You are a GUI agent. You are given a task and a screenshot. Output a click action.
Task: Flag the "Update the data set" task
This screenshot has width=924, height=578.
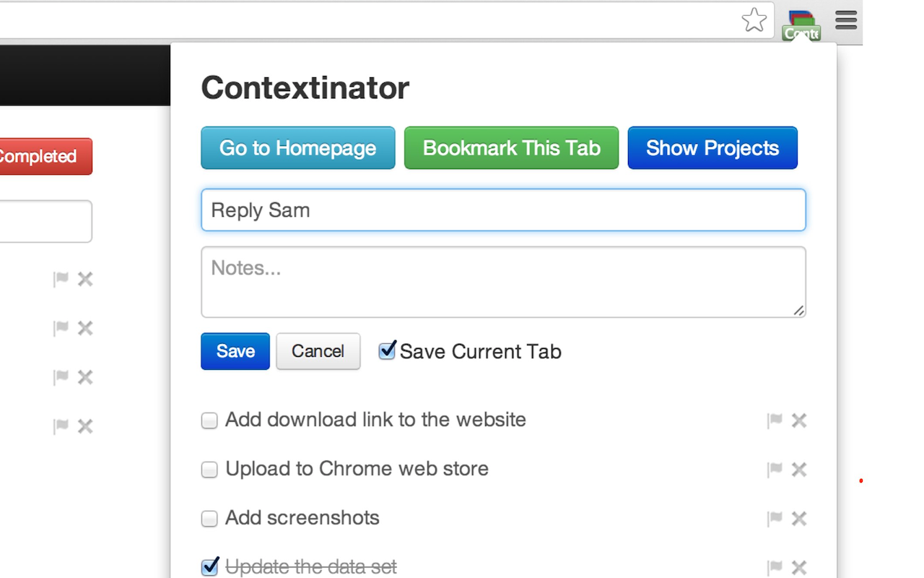click(775, 567)
